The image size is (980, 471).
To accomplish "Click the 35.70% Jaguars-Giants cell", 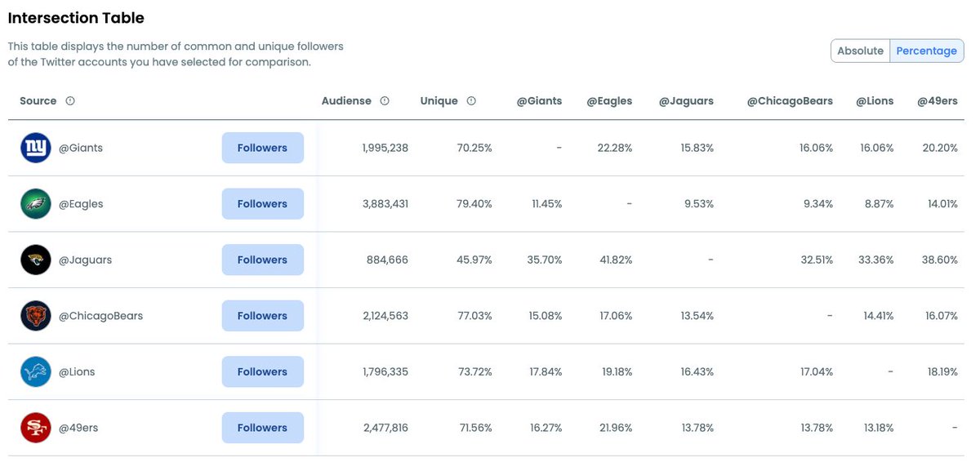I will pos(545,260).
